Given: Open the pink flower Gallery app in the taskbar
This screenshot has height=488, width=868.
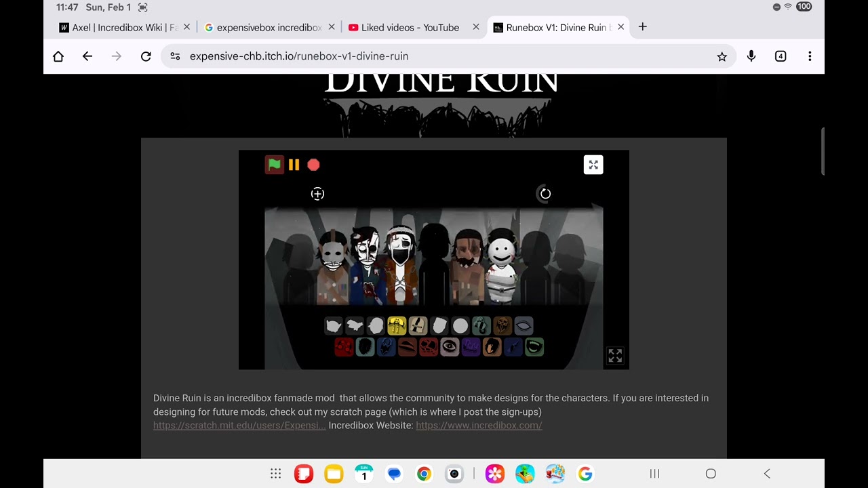Looking at the screenshot, I should coord(495,474).
